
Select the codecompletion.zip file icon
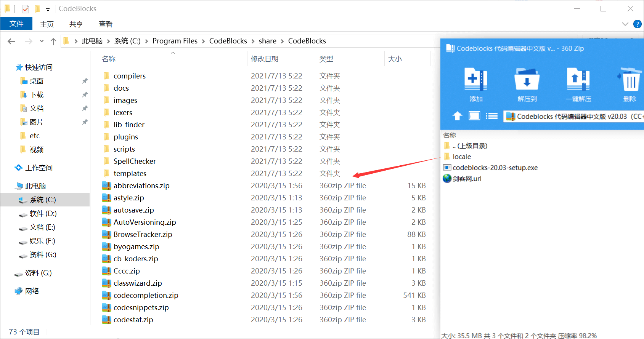[x=107, y=295]
